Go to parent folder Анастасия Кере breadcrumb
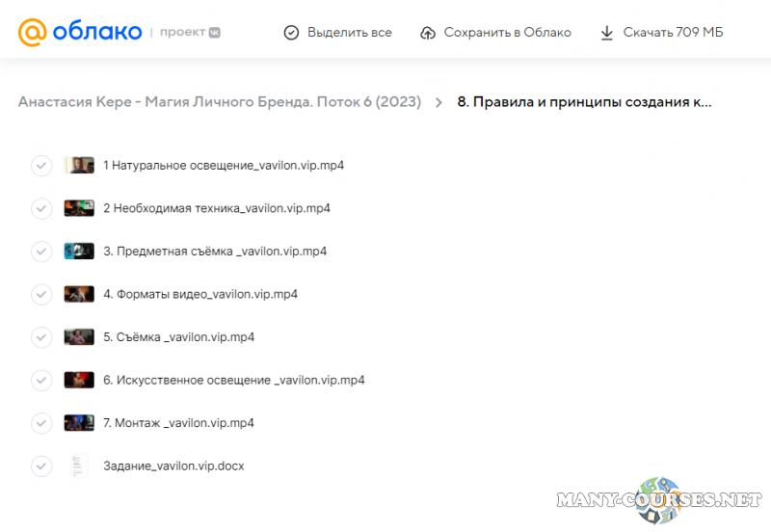771x532 pixels. tap(220, 102)
